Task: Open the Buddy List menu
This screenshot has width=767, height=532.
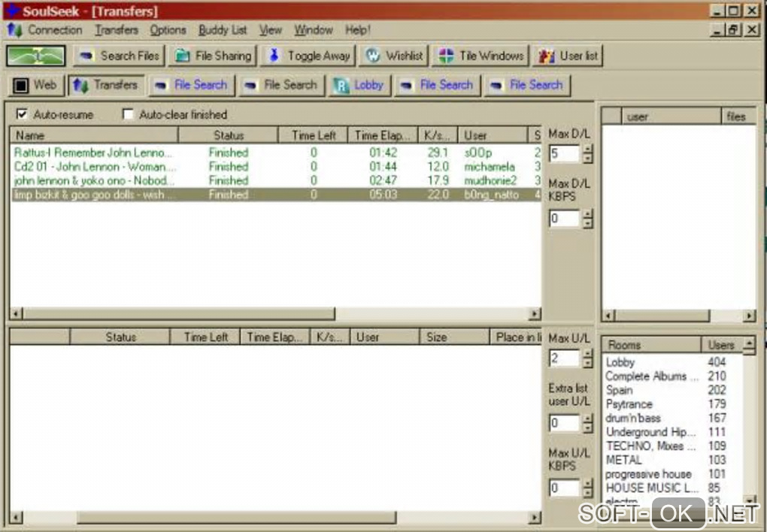Action: [x=223, y=30]
